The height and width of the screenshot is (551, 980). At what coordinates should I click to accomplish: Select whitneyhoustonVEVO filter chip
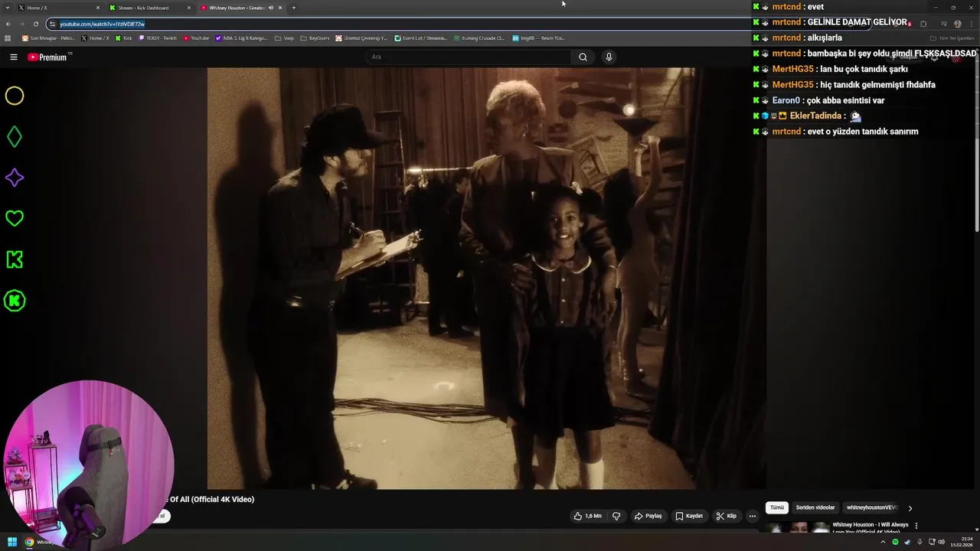click(x=871, y=507)
